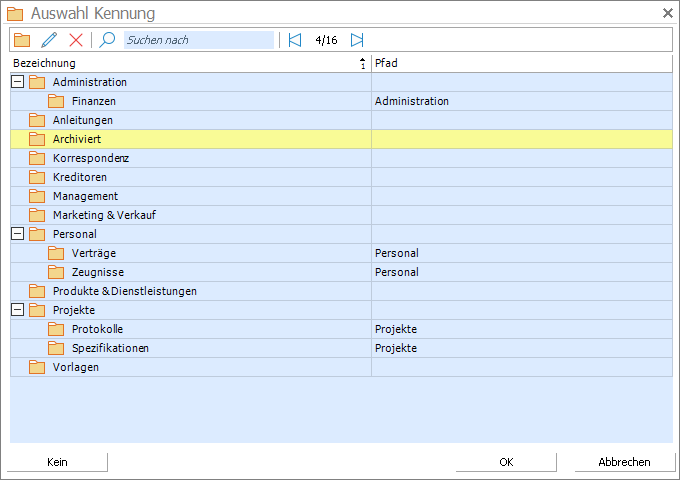The height and width of the screenshot is (480, 680).
Task: Sort by the Bezeichnung column header
Action: click(190, 63)
